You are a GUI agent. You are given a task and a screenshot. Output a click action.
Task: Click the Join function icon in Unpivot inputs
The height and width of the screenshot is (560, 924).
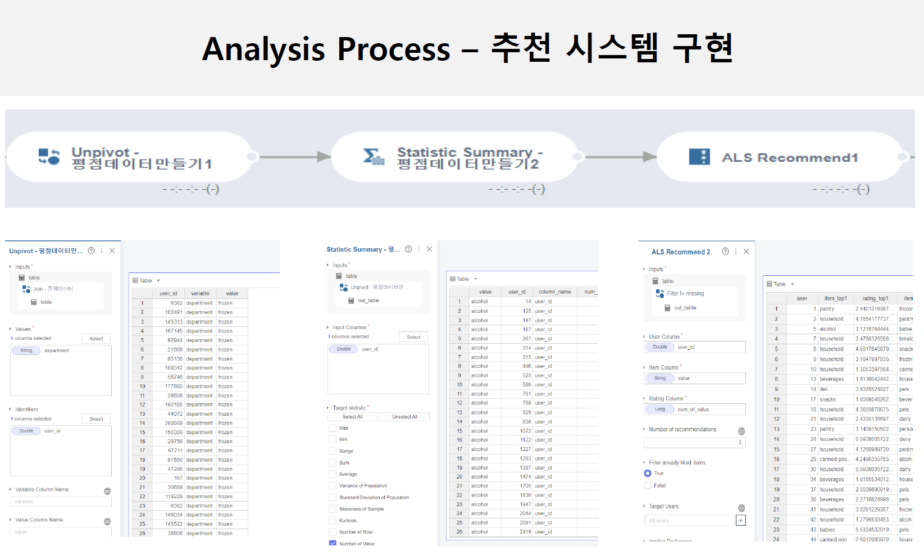coord(26,289)
